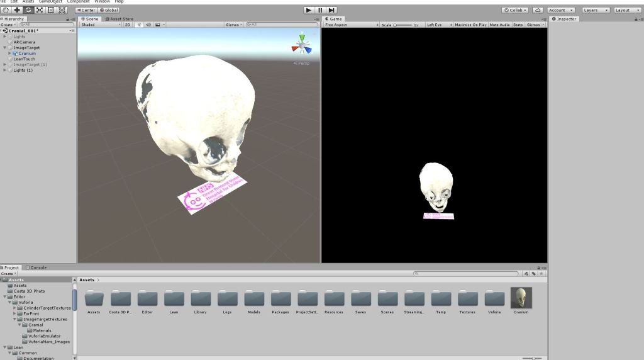Toggle scene lighting sun icon

click(140, 25)
